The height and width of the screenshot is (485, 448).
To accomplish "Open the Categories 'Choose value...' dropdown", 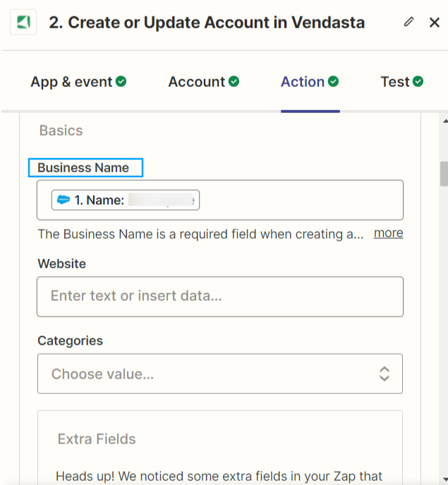I will (220, 373).
